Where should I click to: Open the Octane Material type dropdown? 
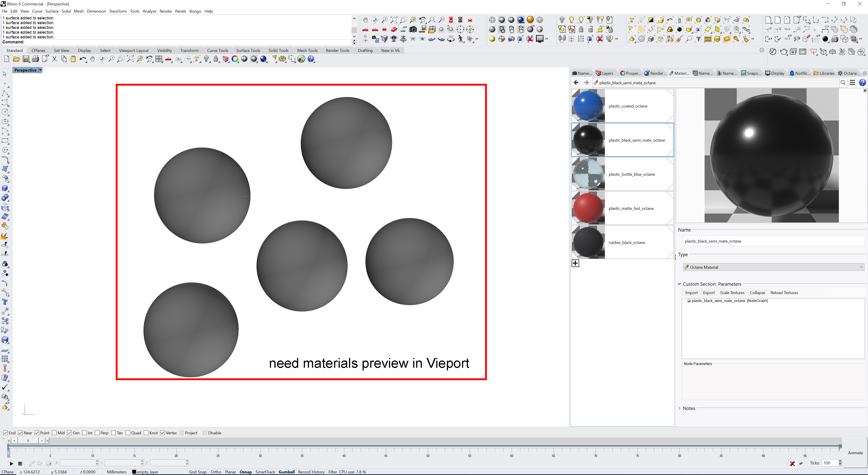point(773,267)
